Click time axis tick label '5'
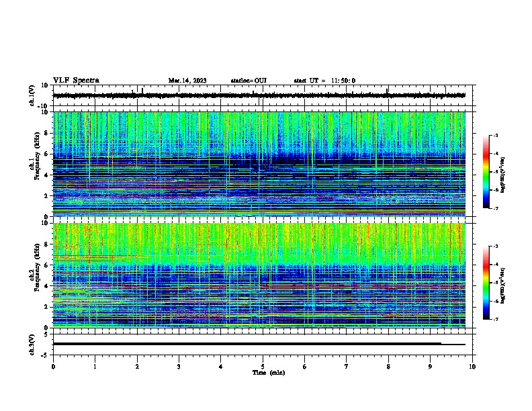 coord(263,367)
